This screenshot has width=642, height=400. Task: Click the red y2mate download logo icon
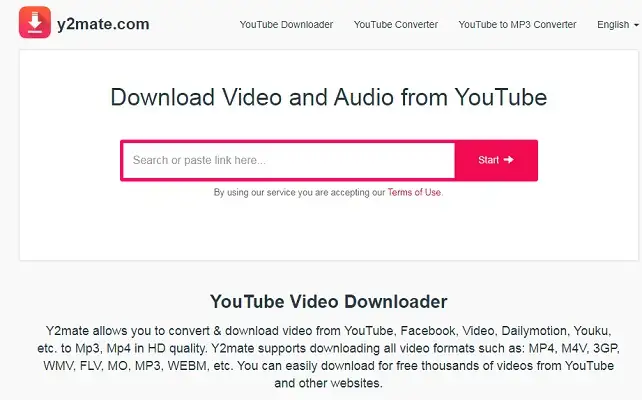click(35, 23)
